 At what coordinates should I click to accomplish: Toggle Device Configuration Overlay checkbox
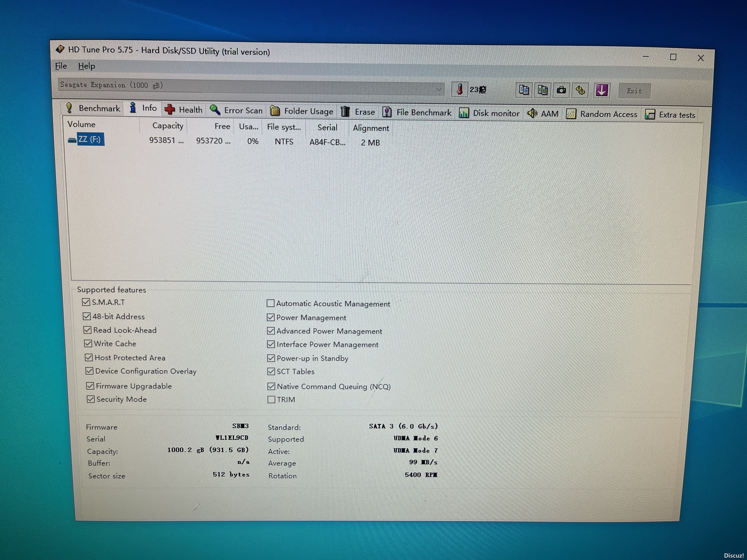(x=89, y=371)
